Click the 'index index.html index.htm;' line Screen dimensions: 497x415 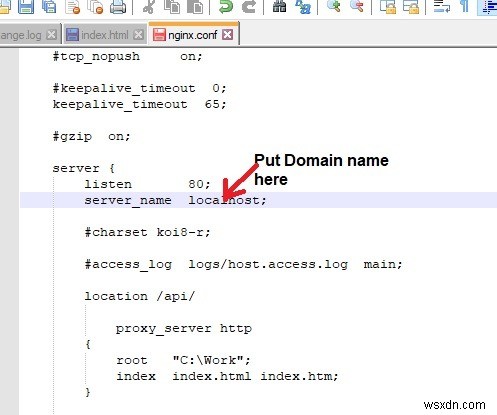click(227, 376)
